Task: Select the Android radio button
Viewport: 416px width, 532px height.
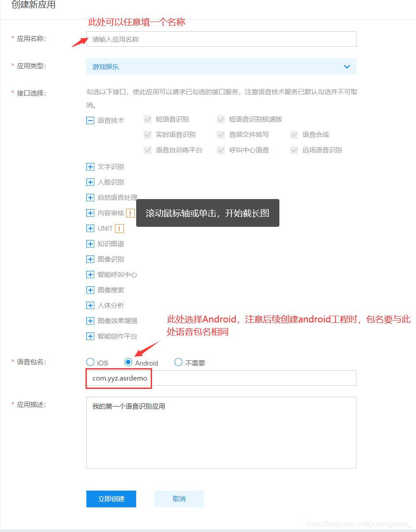Action: pos(128,362)
